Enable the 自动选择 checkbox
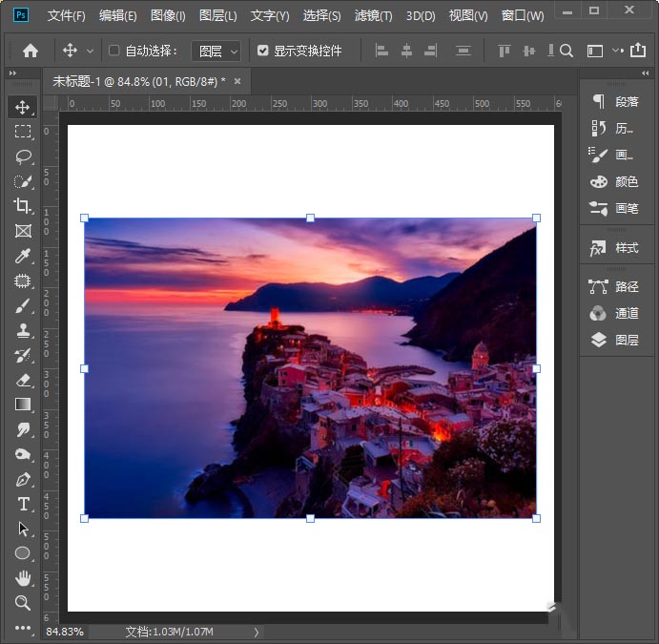Screen dimensions: 659x644 114,51
